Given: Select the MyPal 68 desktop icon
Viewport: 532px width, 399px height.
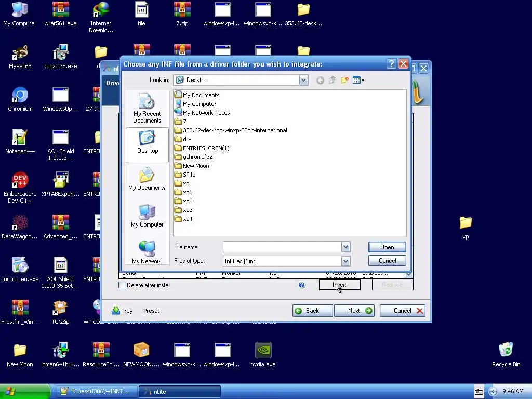Looking at the screenshot, I should pos(20,56).
